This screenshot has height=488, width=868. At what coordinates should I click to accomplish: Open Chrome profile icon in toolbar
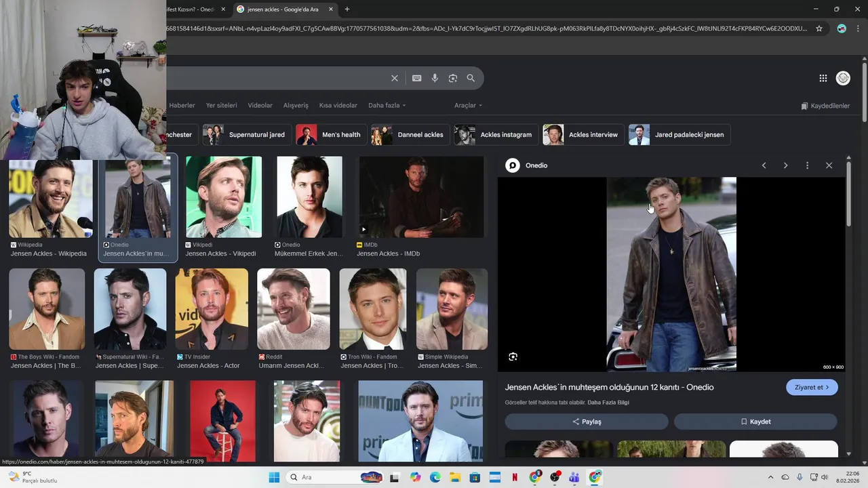842,28
